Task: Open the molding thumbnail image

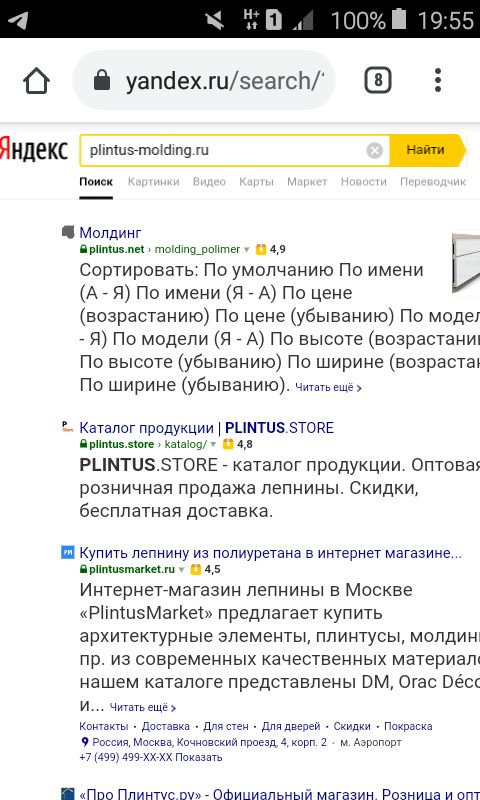Action: click(466, 263)
